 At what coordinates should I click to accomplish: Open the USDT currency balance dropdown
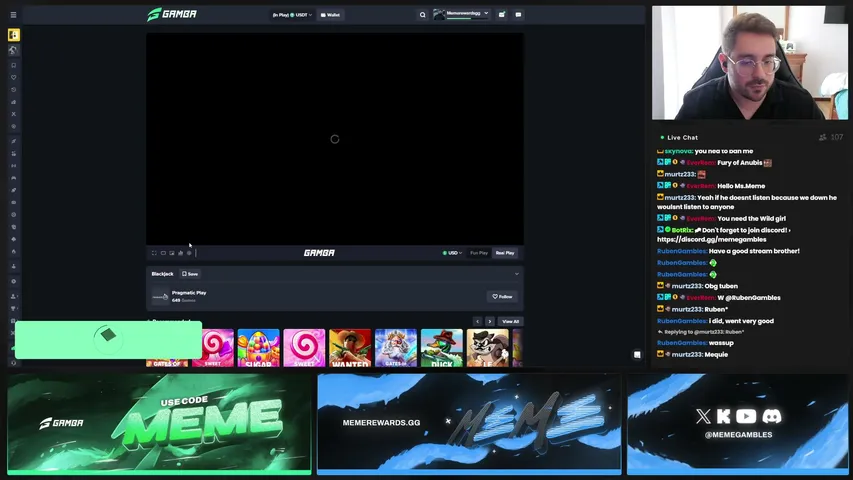click(292, 15)
